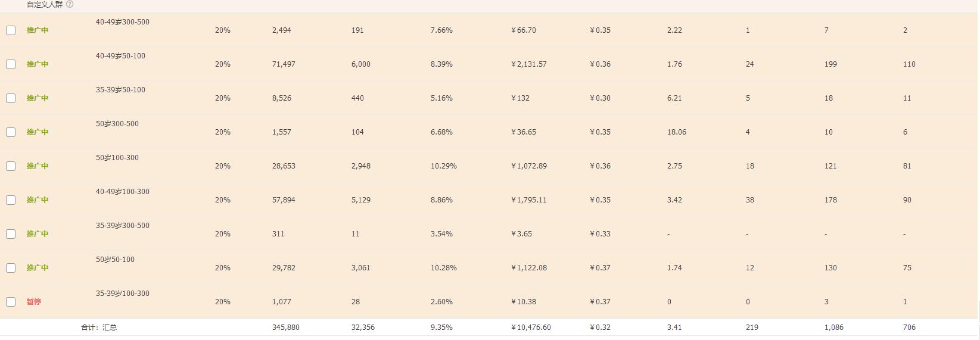Select the checkbox for 40-49岁100-300
This screenshot has height=340, width=980.
[x=11, y=200]
